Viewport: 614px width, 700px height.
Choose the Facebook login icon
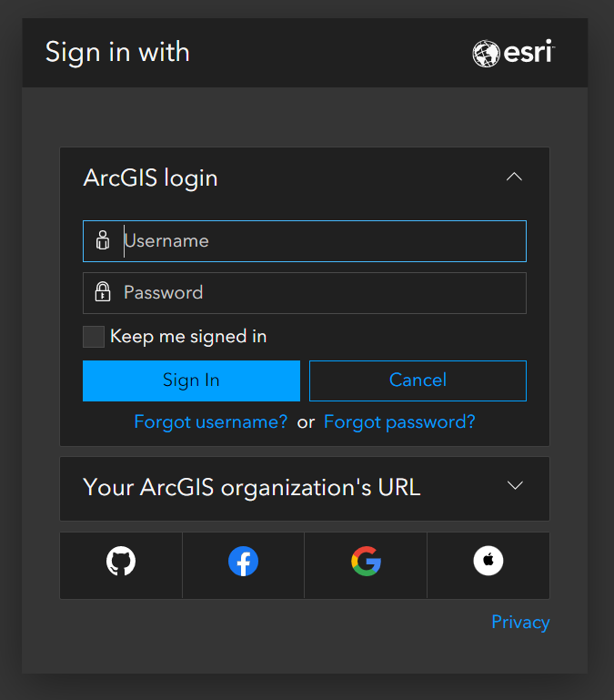[x=243, y=562]
